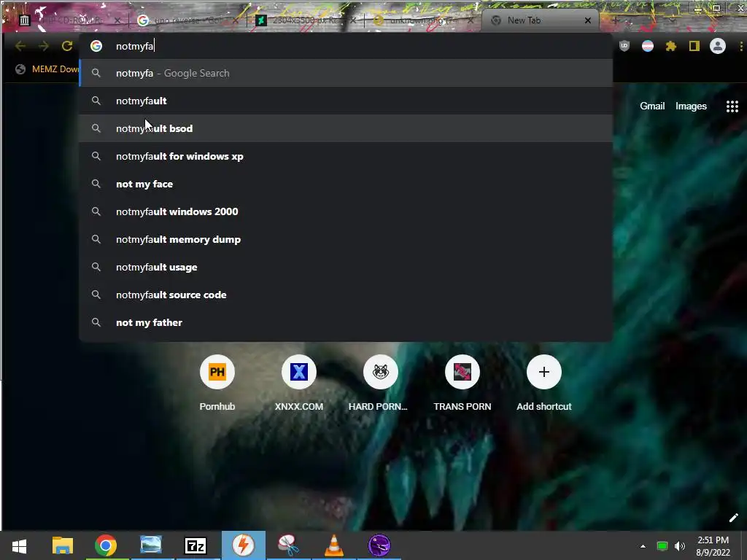This screenshot has width=747, height=560.
Task: Select 'notmyfault usage' suggestion
Action: (346, 267)
